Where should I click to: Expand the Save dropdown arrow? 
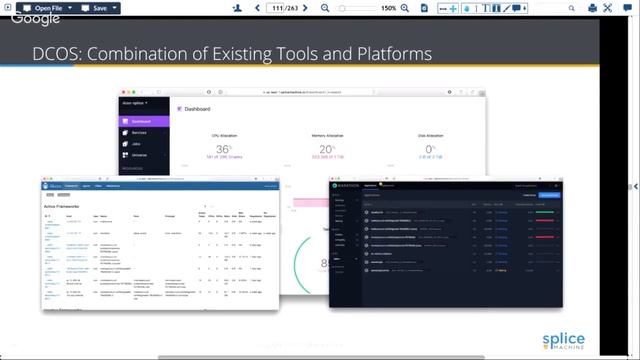click(x=114, y=8)
